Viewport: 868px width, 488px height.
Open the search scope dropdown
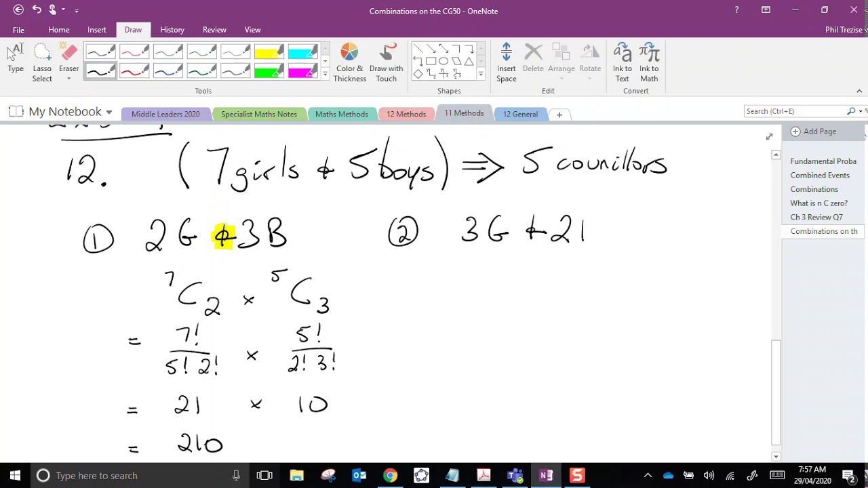[x=861, y=111]
